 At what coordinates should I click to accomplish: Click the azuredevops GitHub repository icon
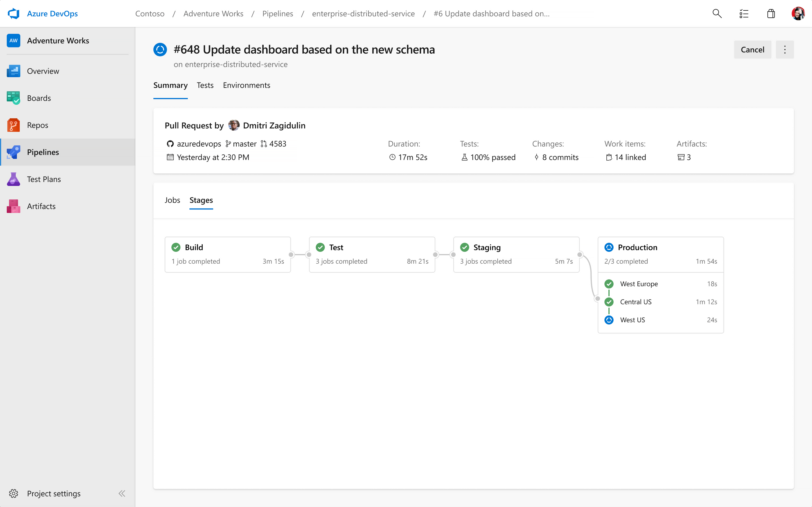pos(171,143)
